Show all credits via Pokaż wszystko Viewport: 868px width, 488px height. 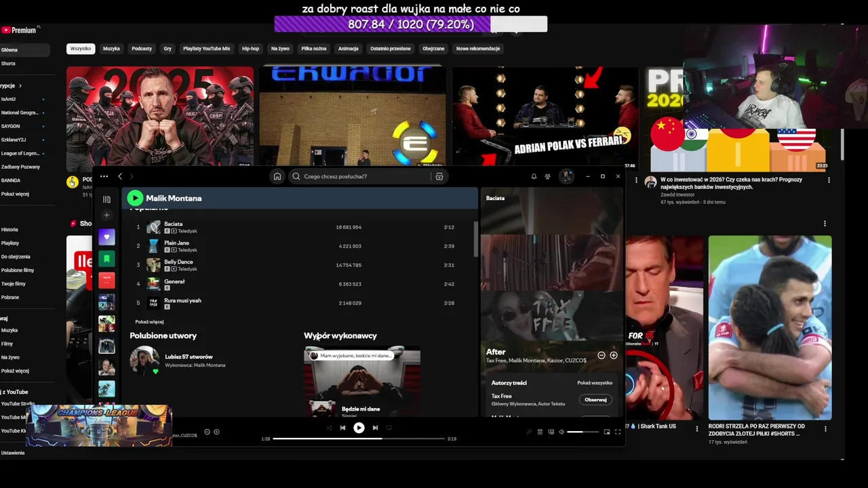pyautogui.click(x=595, y=383)
